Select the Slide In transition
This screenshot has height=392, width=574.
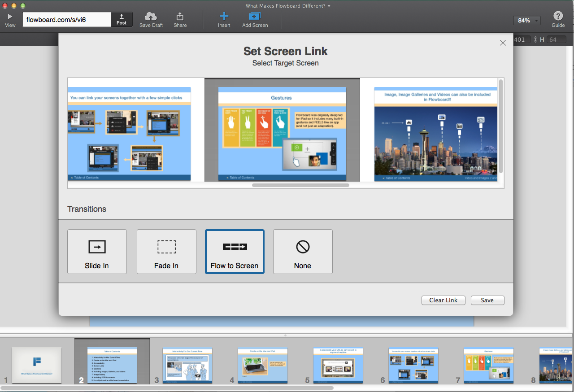[x=97, y=252]
